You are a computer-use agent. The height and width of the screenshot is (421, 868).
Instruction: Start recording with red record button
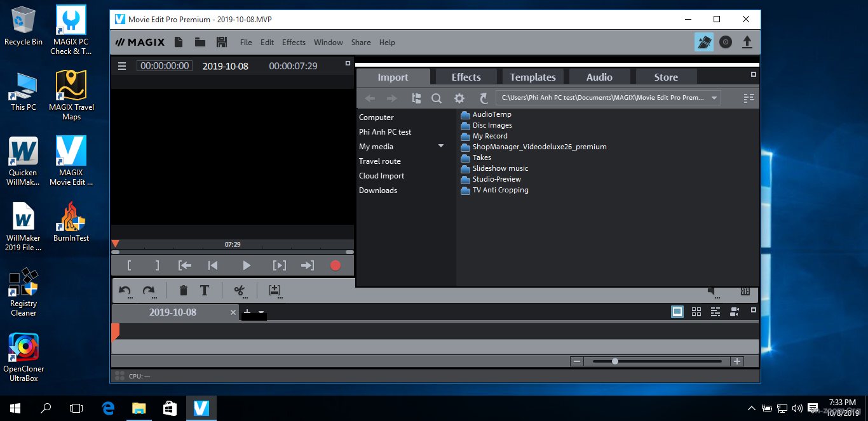336,265
